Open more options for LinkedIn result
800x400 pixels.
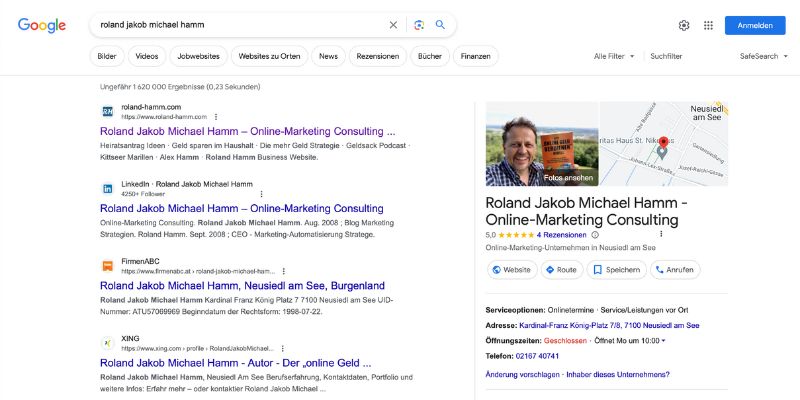[x=262, y=194]
